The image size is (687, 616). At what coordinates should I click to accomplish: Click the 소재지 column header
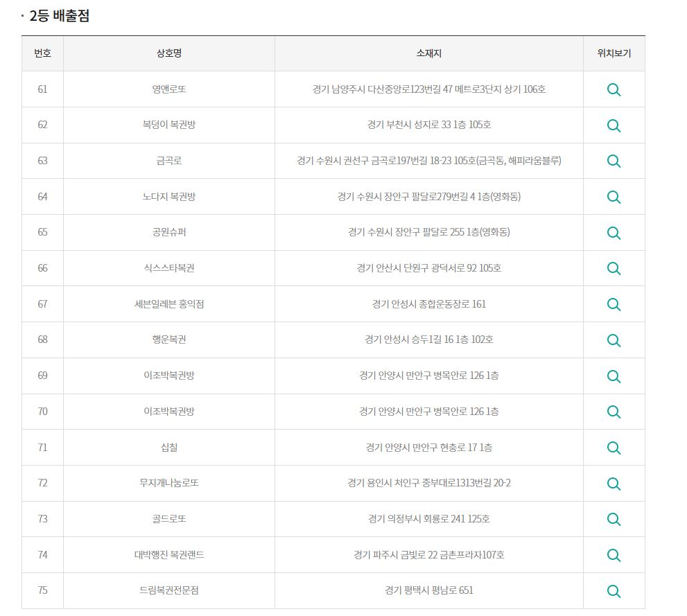(x=429, y=53)
